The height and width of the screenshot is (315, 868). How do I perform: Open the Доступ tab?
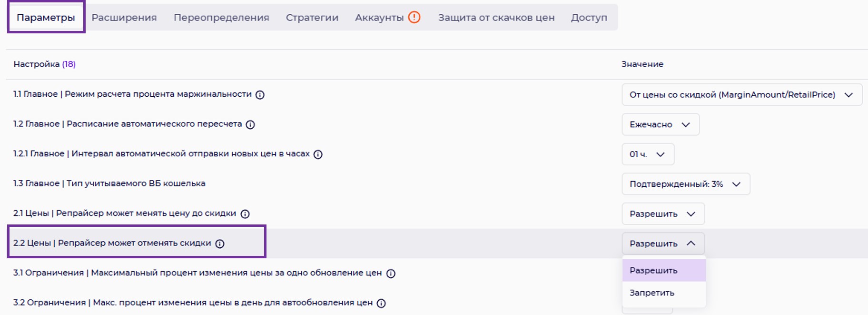589,18
